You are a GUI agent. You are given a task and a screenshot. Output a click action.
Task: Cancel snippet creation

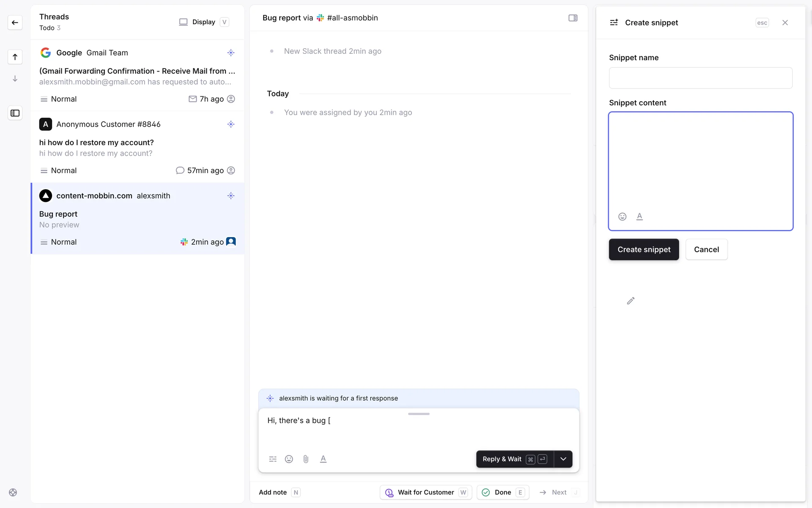[706, 249]
